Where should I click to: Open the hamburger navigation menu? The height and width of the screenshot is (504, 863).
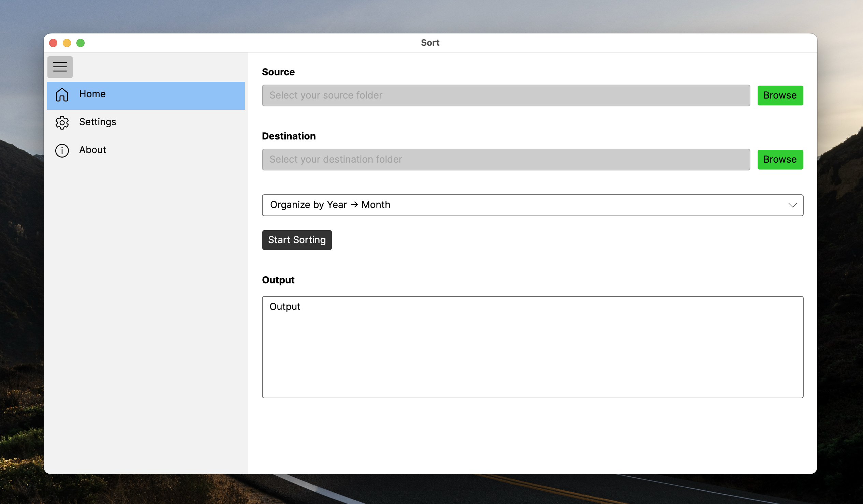(60, 67)
